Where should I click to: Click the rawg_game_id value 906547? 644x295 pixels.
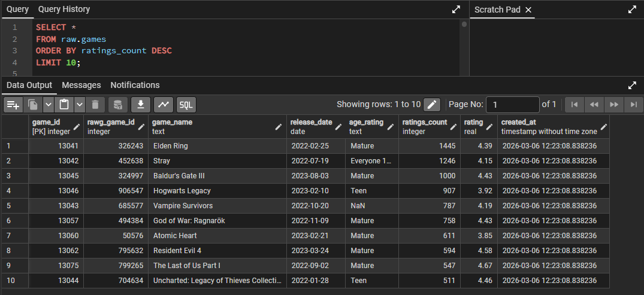[116, 191]
